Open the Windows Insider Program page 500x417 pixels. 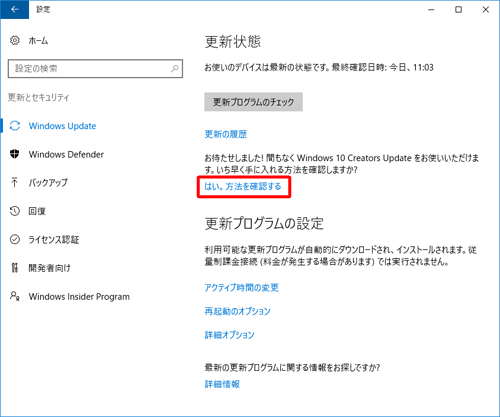point(79,296)
